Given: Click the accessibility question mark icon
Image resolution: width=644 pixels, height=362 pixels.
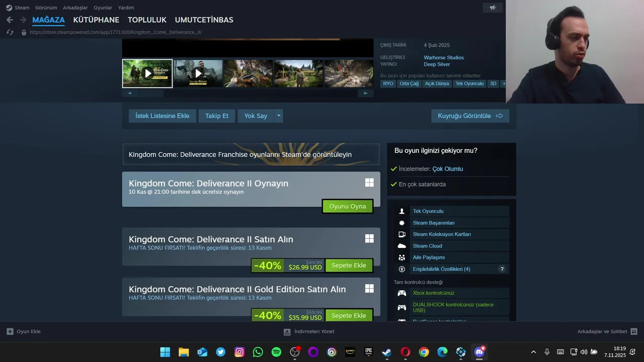Looking at the screenshot, I should pos(502,269).
